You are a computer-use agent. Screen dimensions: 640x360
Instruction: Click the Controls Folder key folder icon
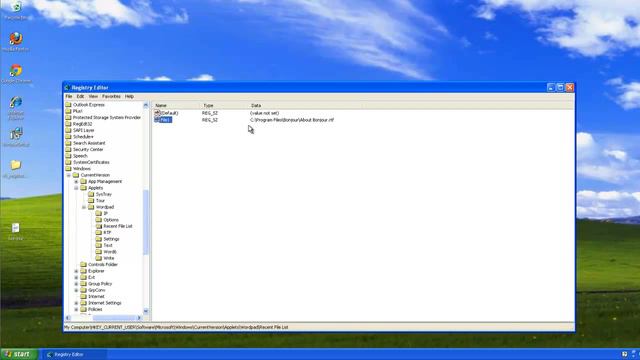83,264
